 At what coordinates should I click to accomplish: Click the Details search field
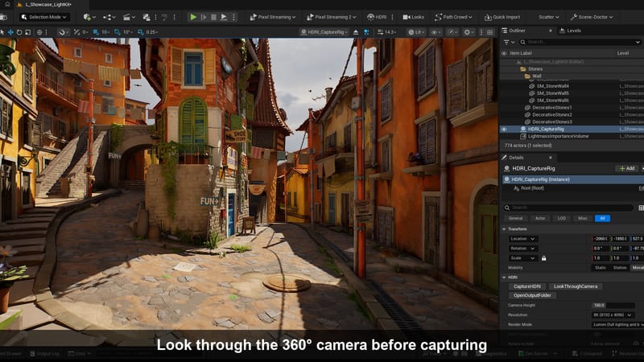[x=568, y=208]
